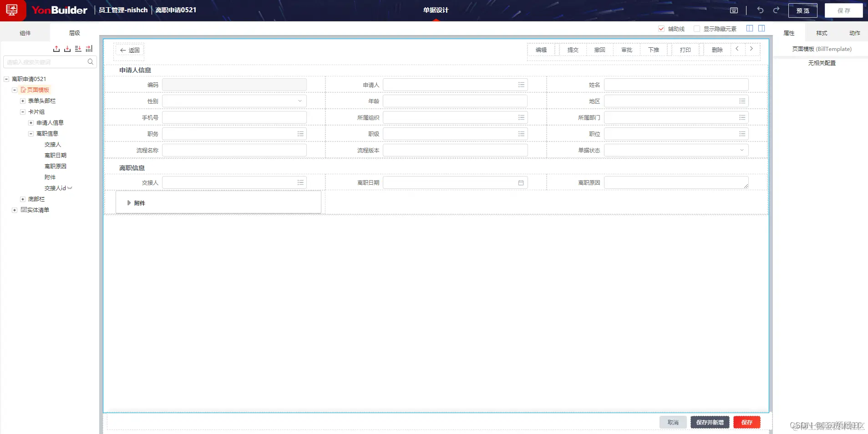Open the 动作 tab
Image resolution: width=868 pixels, height=434 pixels.
click(854, 33)
